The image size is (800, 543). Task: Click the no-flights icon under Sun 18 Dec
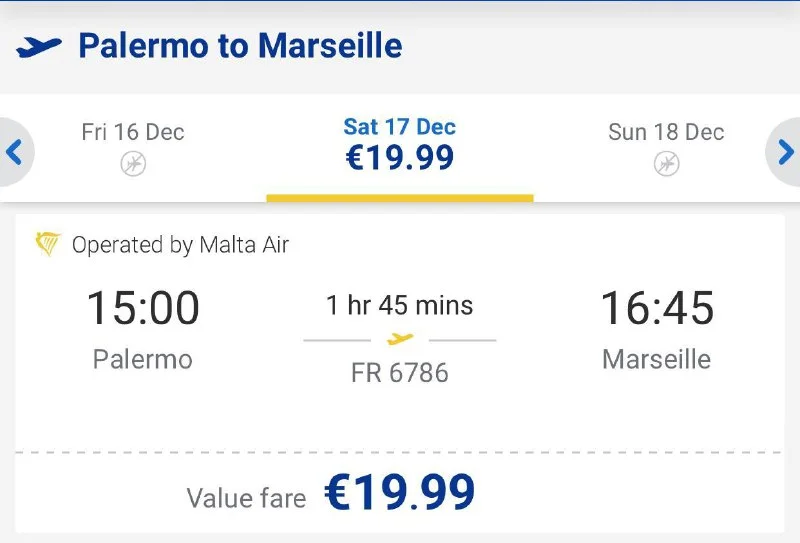[x=666, y=164]
